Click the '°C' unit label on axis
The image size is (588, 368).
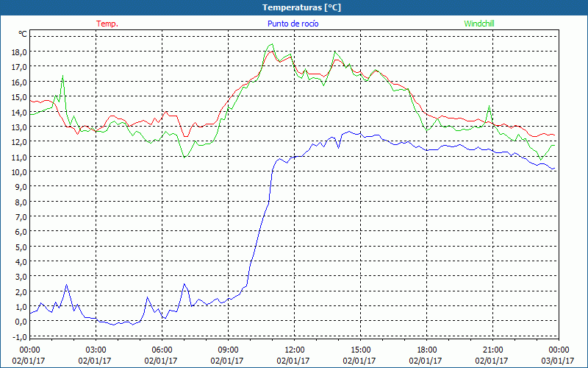23,34
